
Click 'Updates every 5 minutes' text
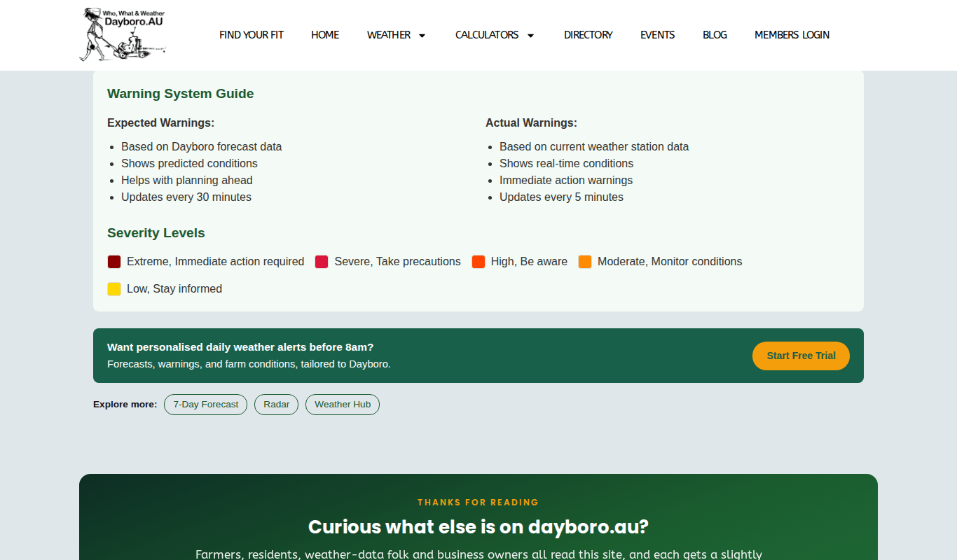pyautogui.click(x=561, y=197)
